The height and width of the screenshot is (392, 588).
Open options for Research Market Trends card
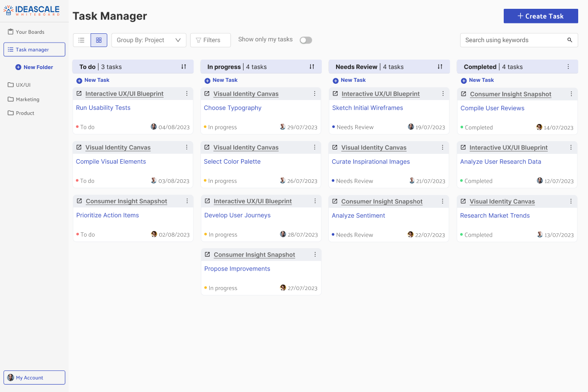571,201
